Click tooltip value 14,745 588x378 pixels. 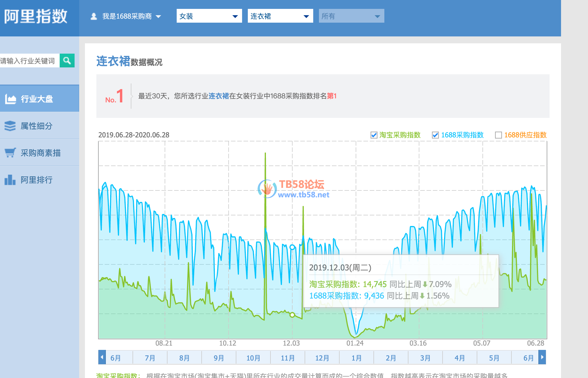tap(375, 284)
